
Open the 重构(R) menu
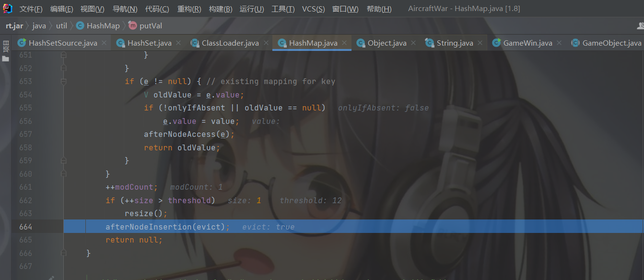[x=189, y=9]
